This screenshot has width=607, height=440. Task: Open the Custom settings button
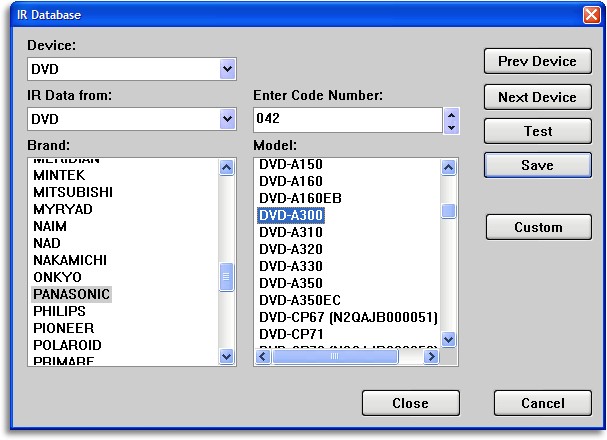click(x=537, y=227)
